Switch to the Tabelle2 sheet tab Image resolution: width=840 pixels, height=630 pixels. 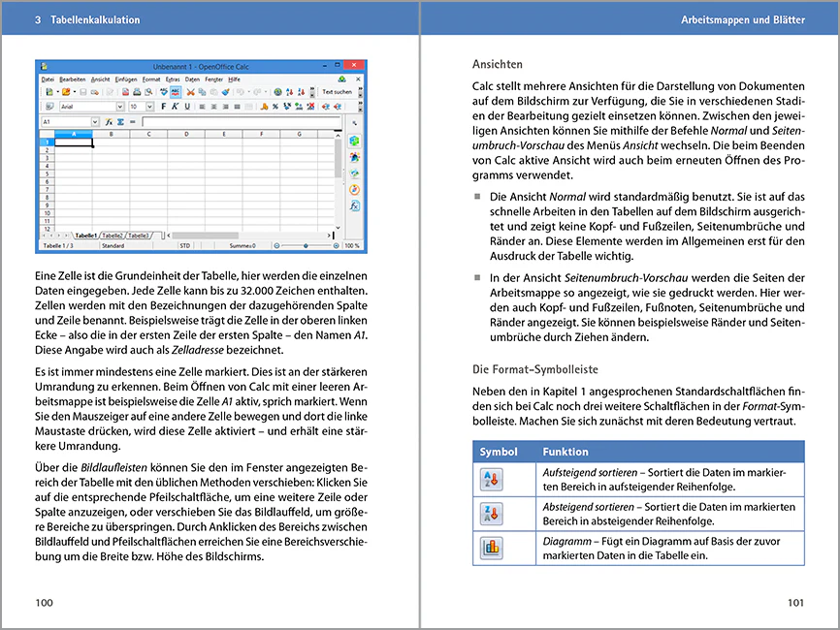[x=112, y=236]
